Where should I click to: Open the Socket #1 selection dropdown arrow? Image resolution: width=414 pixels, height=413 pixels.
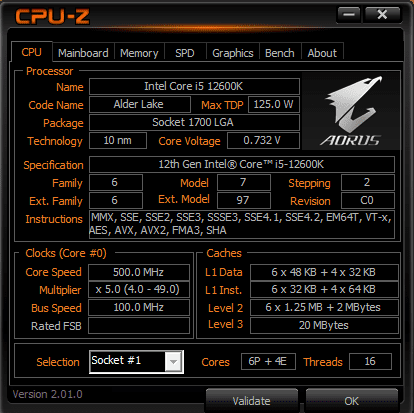coord(173,361)
